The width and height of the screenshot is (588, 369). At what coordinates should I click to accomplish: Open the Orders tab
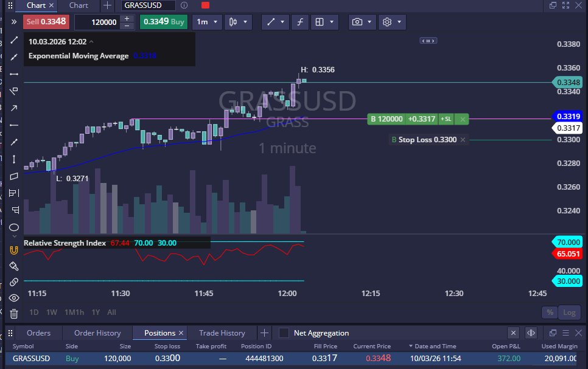[x=38, y=333]
